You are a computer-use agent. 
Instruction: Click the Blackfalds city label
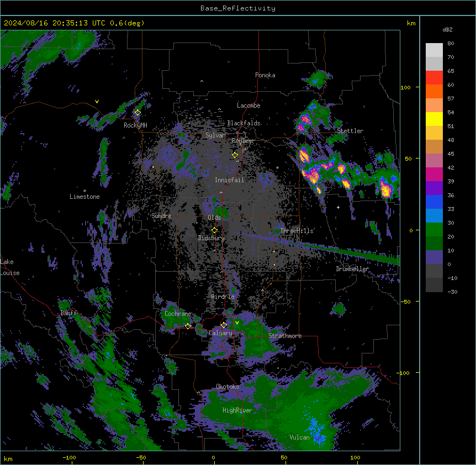click(x=244, y=123)
